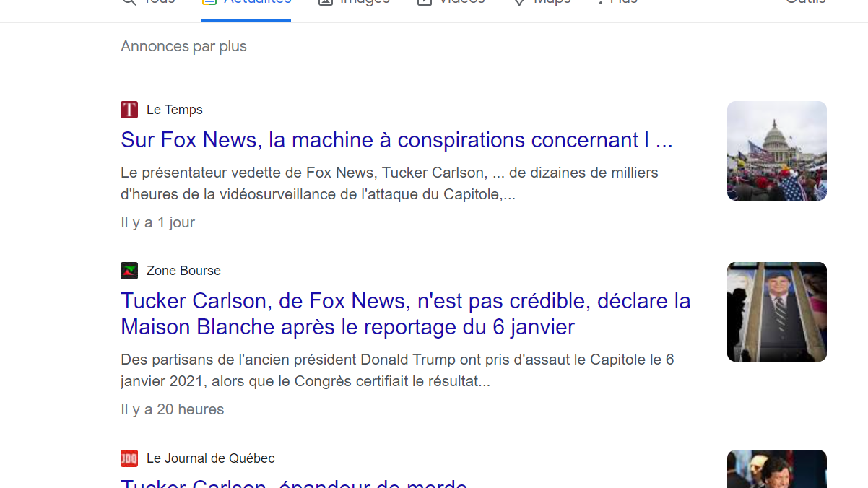The width and height of the screenshot is (868, 488).
Task: Open headline Sur Fox News, la machine à conspirations
Action: (397, 140)
